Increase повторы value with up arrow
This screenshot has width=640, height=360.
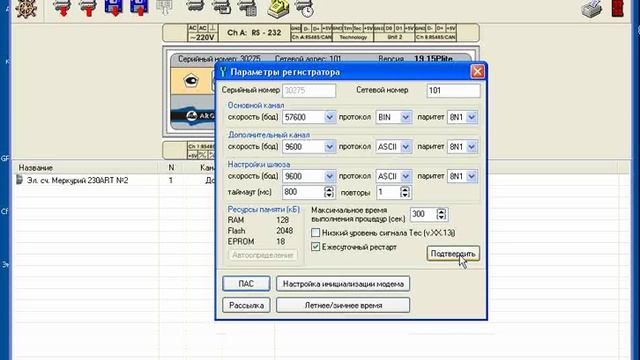pyautogui.click(x=405, y=189)
